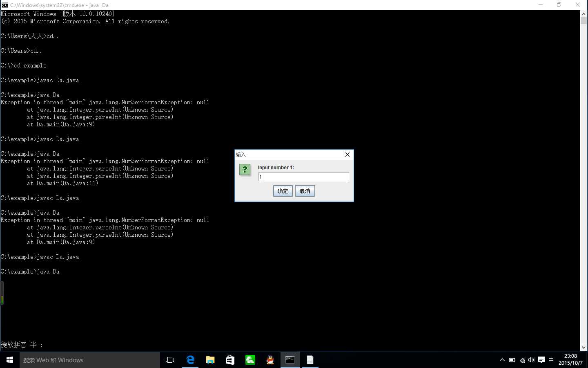588x368 pixels.
Task: Click the cmd scrollbar down arrow
Action: pyautogui.click(x=584, y=348)
